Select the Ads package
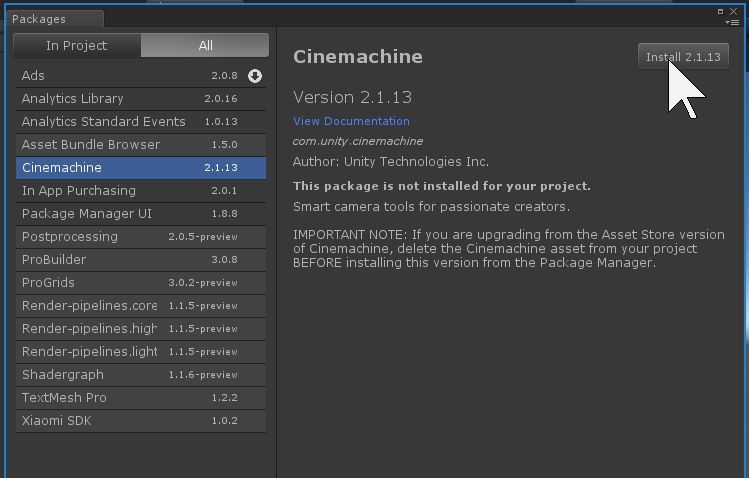 [141, 76]
